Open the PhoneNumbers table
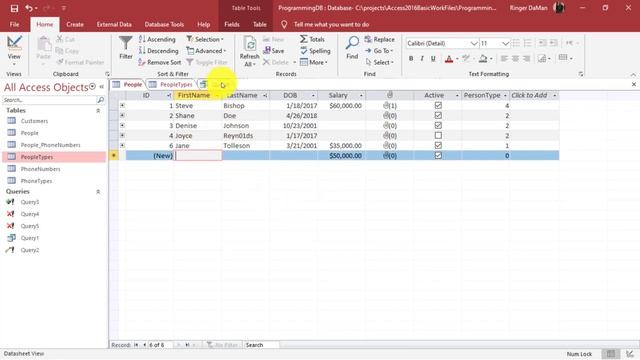 [x=40, y=169]
